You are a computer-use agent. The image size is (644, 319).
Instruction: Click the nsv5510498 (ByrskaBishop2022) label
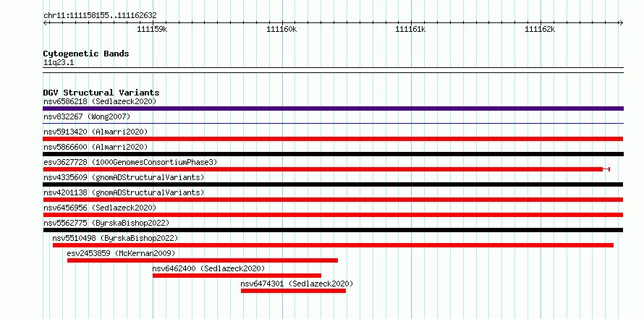115,238
